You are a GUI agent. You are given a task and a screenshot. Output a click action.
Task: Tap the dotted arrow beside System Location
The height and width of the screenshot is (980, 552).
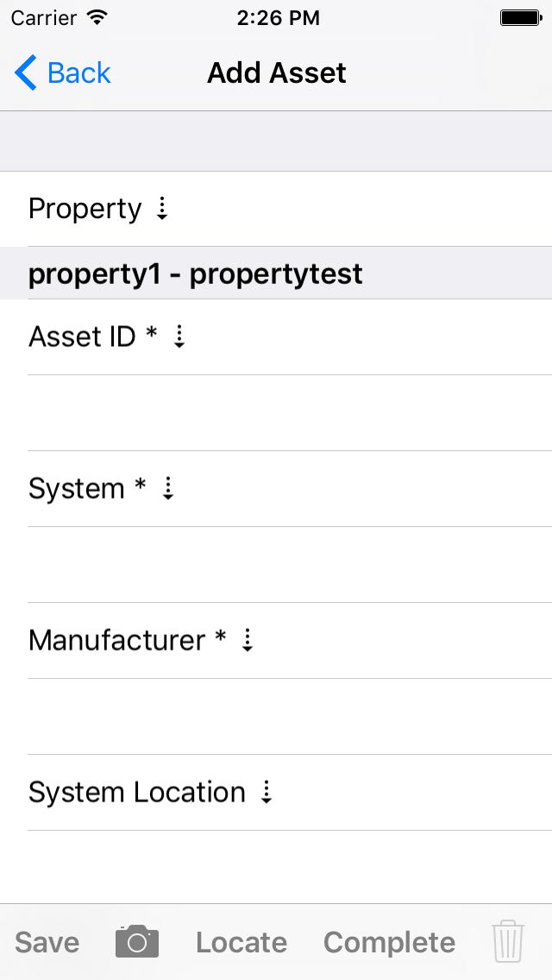click(267, 792)
